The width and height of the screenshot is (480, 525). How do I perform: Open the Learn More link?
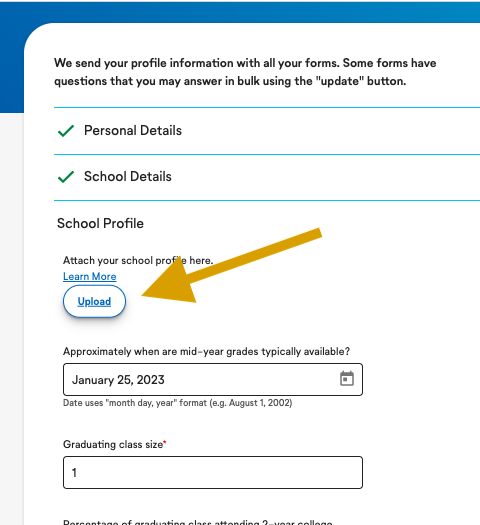(90, 277)
